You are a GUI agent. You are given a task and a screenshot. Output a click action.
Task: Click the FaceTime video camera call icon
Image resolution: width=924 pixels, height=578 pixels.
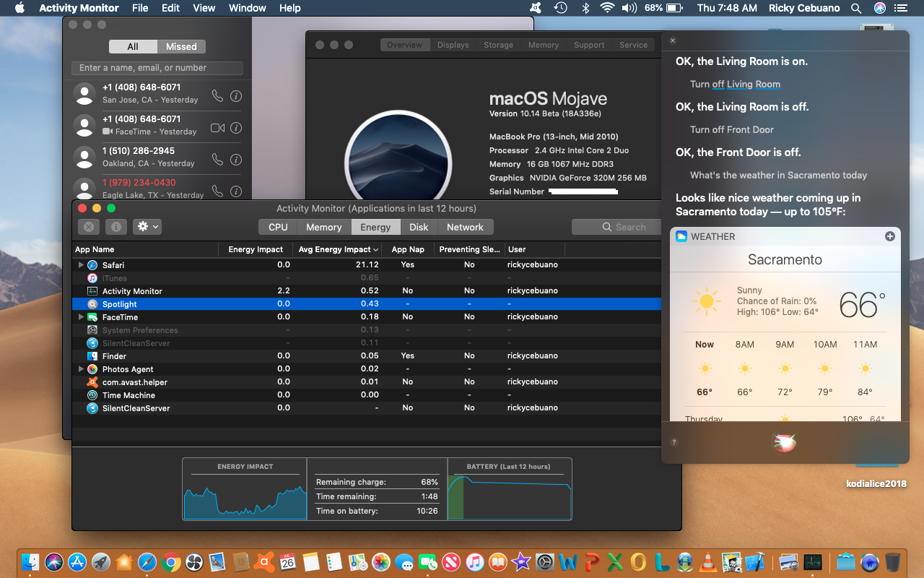coord(217,128)
